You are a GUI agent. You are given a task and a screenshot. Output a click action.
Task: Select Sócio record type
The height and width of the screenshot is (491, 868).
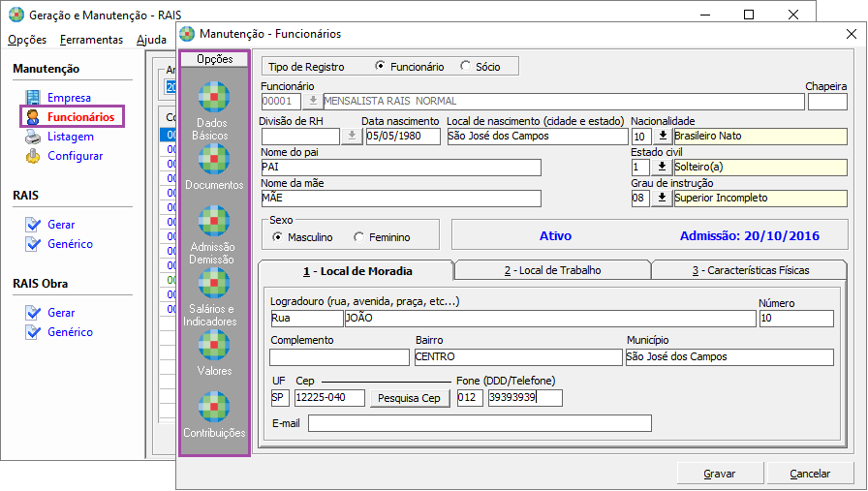(x=466, y=66)
